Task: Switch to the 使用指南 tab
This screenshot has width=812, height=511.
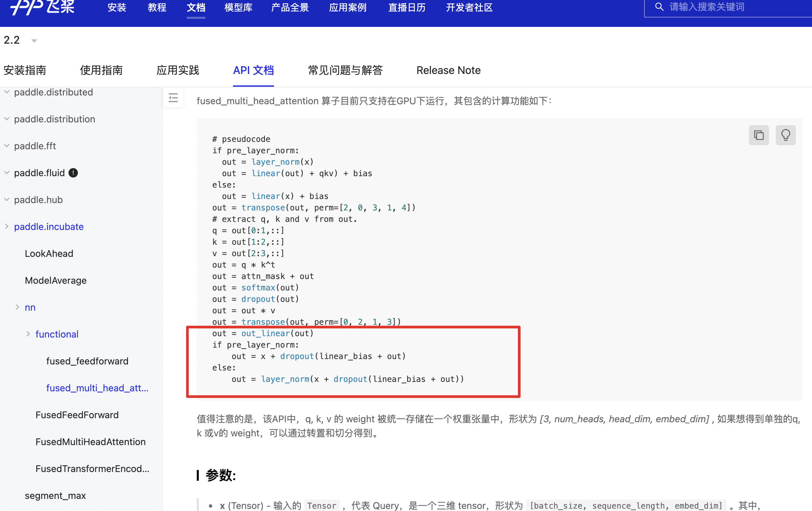Action: [101, 70]
